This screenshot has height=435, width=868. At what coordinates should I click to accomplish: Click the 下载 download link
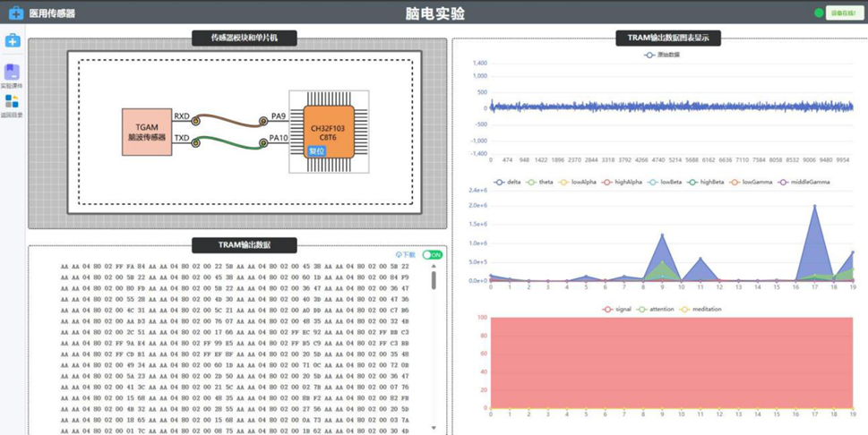pyautogui.click(x=406, y=255)
